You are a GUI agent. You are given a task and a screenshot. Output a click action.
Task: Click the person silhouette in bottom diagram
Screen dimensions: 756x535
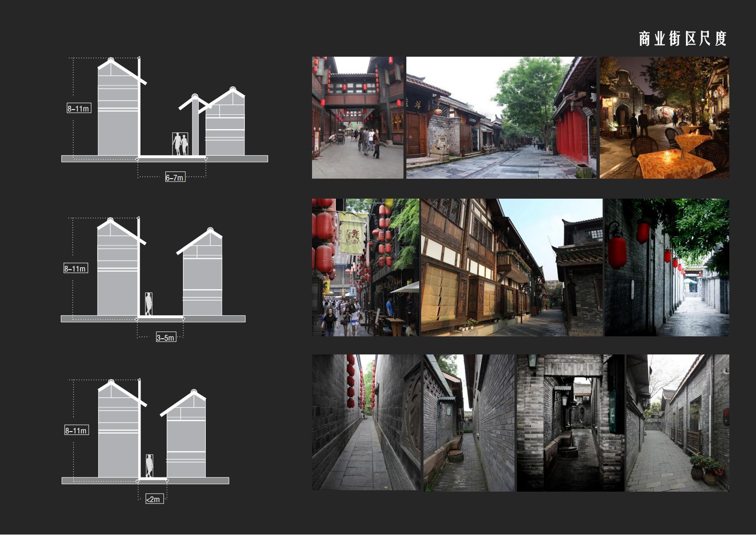click(150, 465)
